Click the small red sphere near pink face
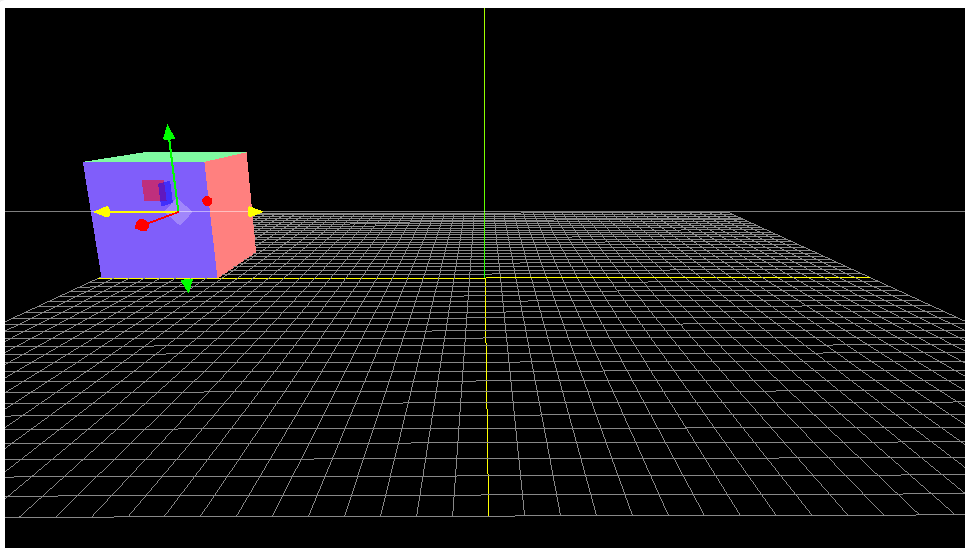 [207, 201]
